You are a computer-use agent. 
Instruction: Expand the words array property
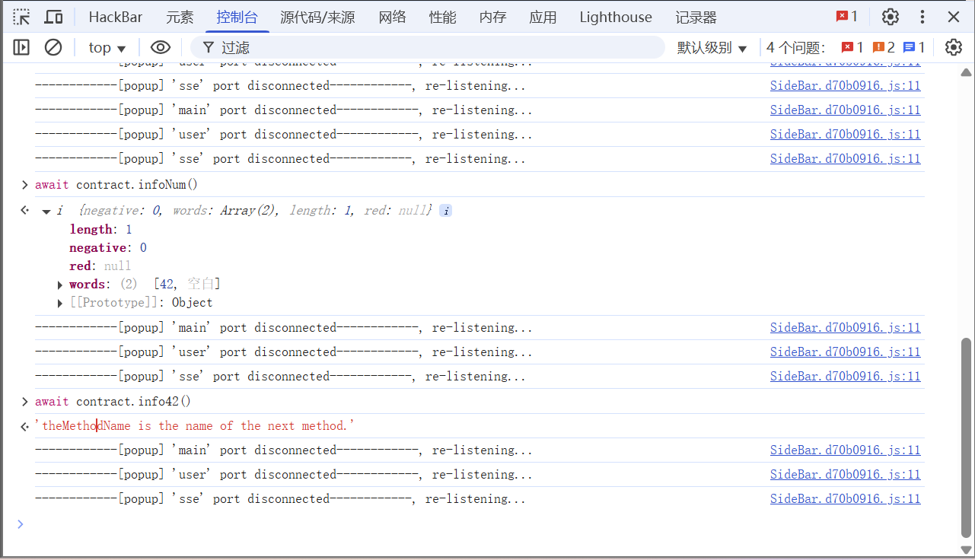60,285
